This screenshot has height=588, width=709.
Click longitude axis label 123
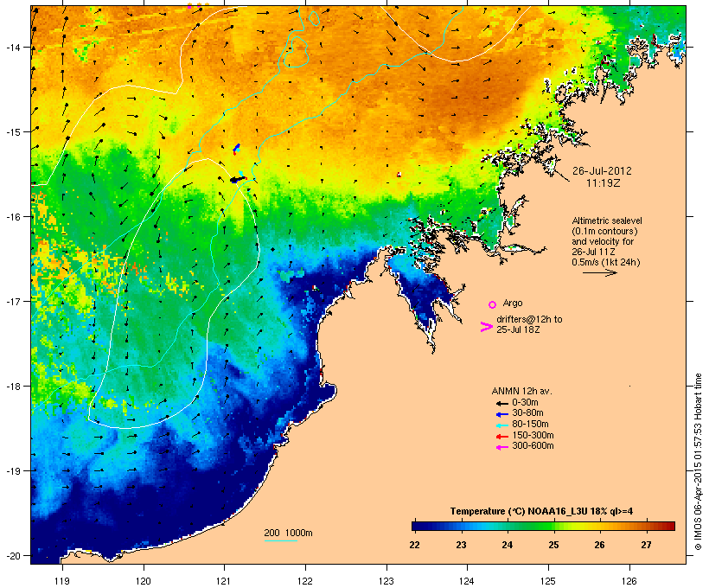(386, 581)
